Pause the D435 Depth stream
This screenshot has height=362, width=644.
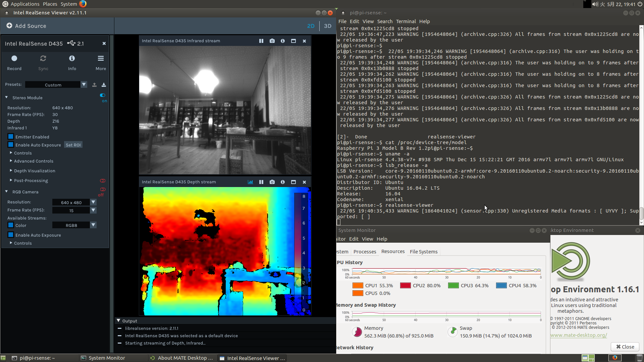[x=261, y=182]
